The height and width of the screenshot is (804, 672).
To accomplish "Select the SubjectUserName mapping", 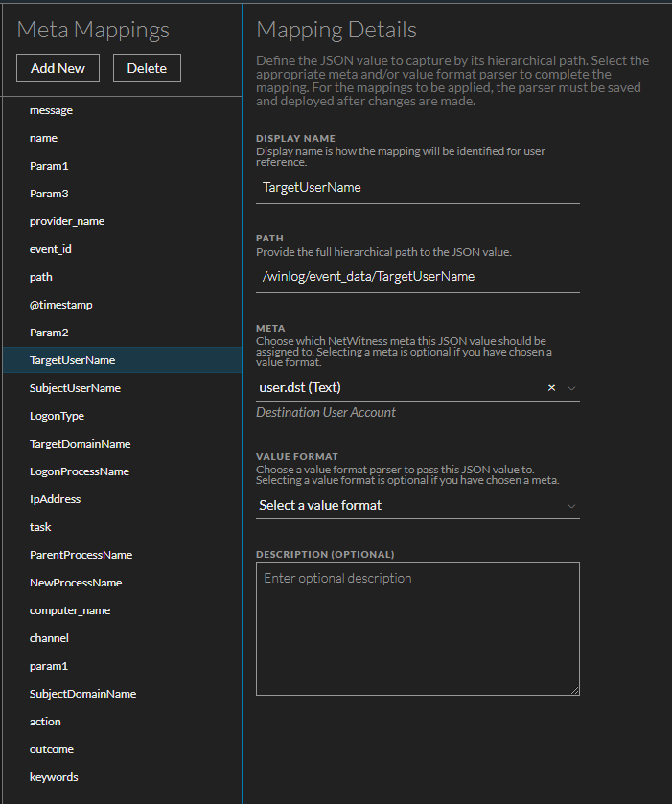I will coord(75,388).
